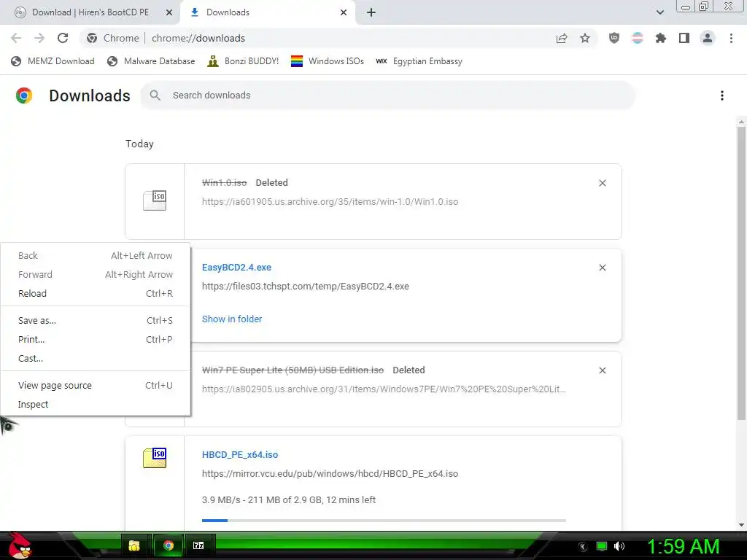Close the Downloads tab
Image resolution: width=747 pixels, height=560 pixels.
point(344,12)
